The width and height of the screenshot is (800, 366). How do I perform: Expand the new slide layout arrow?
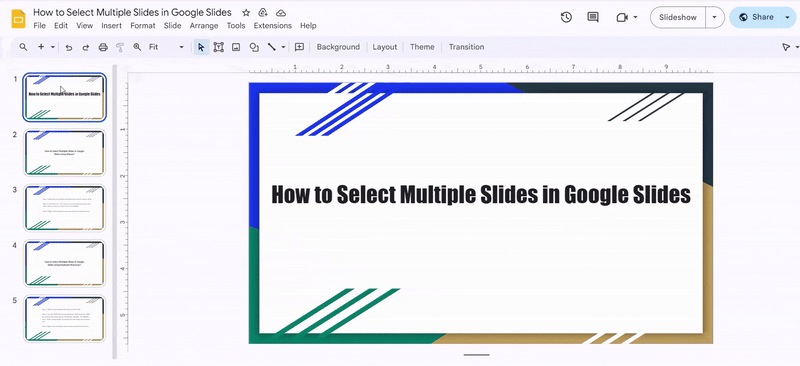[53, 47]
